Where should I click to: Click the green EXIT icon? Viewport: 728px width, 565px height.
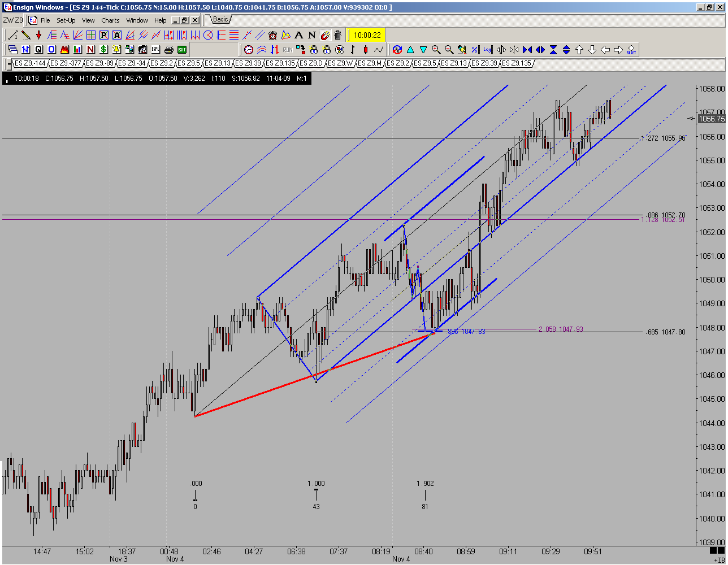(181, 50)
